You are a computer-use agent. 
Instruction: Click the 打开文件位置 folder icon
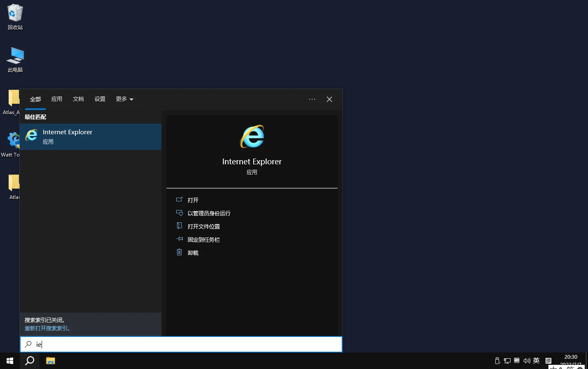[x=179, y=226]
